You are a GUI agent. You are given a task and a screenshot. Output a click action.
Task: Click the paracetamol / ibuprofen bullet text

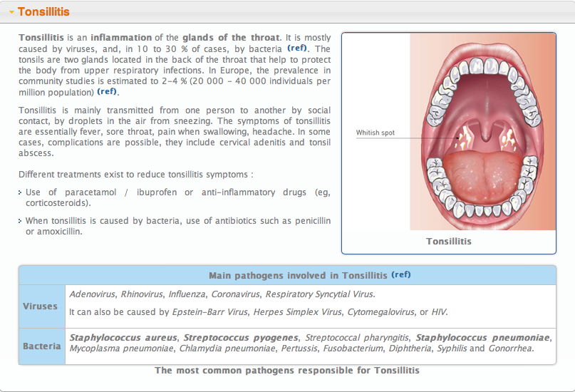click(x=178, y=197)
